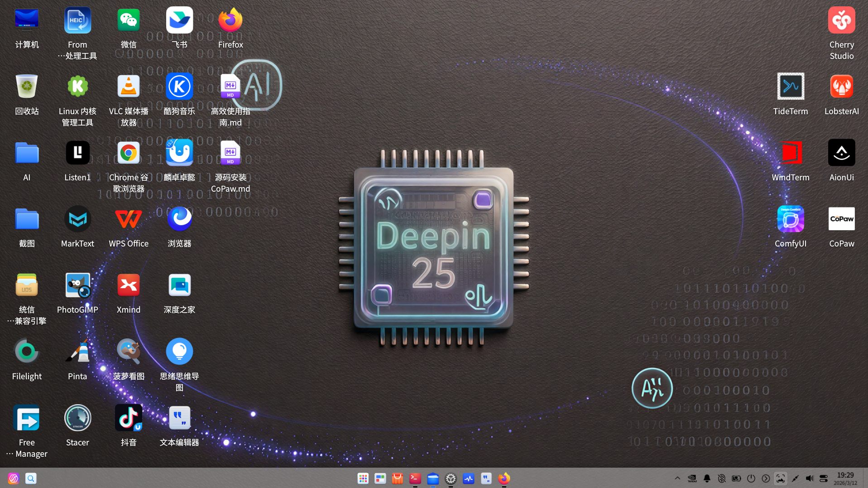Open Chrome 谷歌浏览器 shortcut

pos(129,153)
